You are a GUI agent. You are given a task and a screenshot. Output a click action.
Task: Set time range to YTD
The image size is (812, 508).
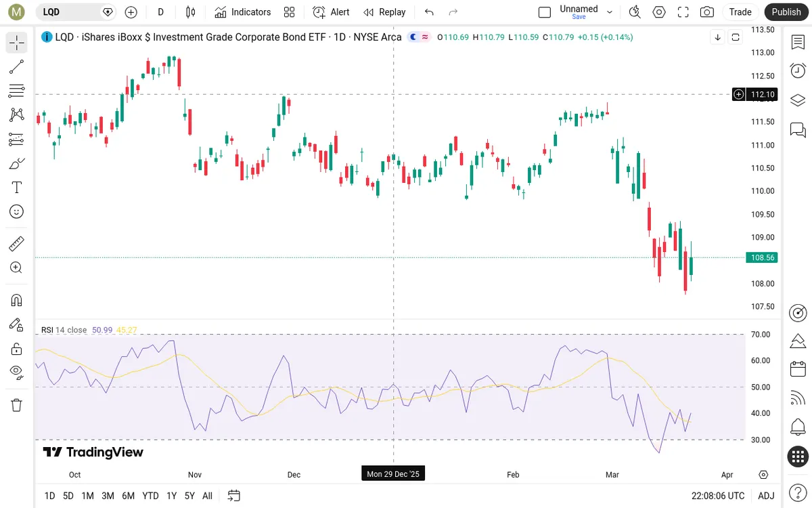(x=151, y=496)
